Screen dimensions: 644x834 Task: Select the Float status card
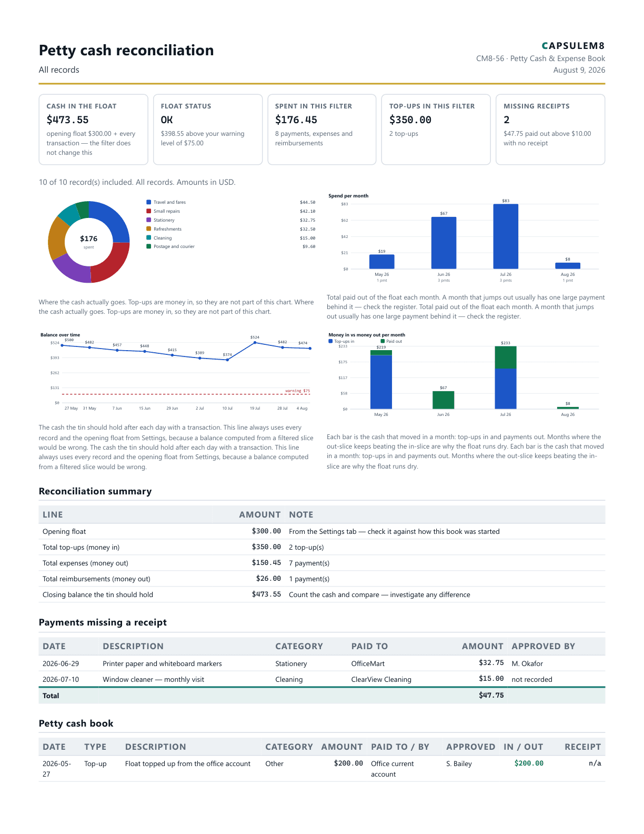pos(208,130)
